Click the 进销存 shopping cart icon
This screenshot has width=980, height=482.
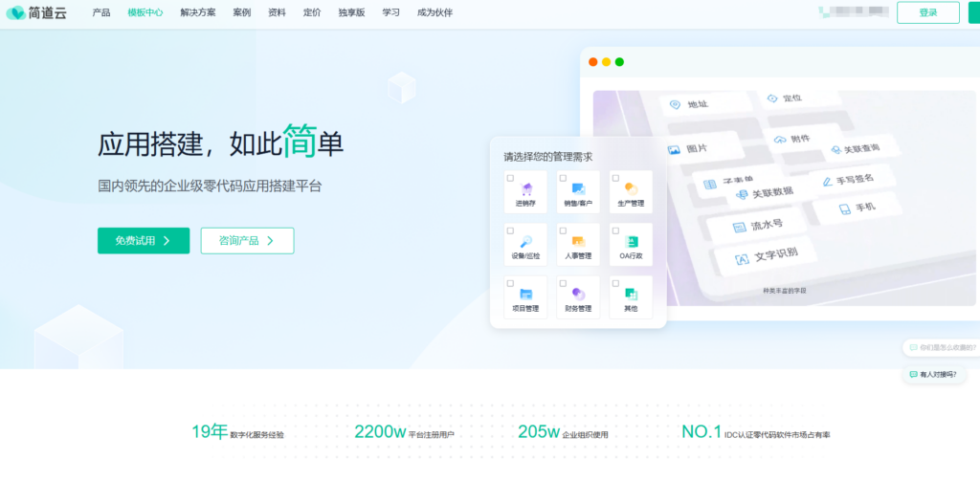[526, 188]
